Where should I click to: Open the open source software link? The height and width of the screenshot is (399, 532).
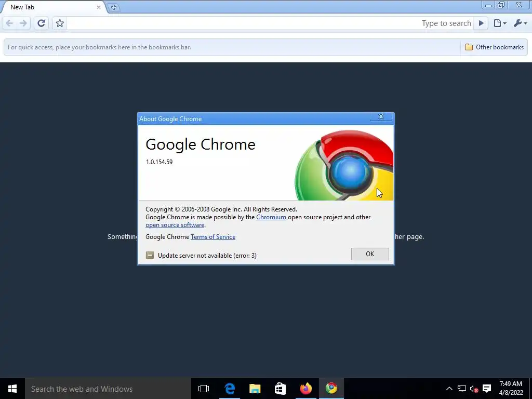175,225
